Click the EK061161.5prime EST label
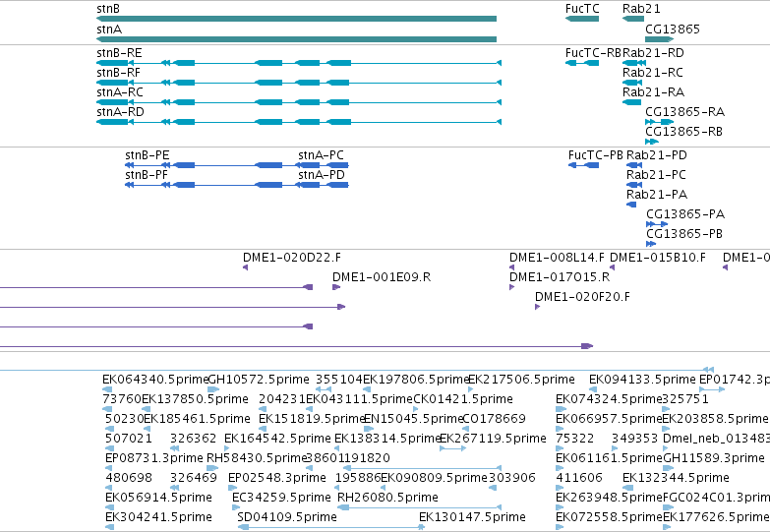 point(609,458)
